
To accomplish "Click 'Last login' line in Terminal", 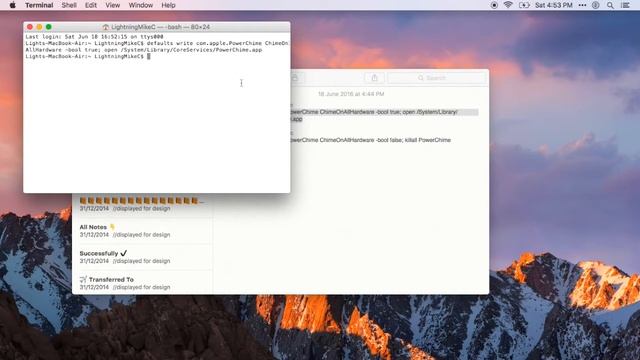I will coord(94,37).
